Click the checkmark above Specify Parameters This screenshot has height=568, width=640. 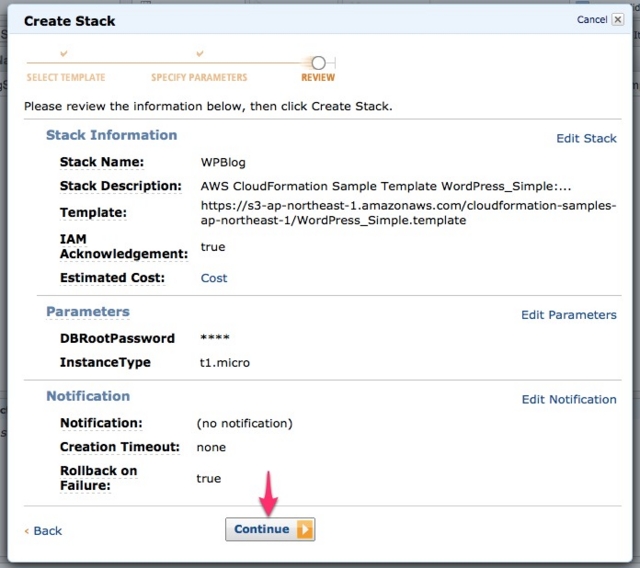click(200, 53)
